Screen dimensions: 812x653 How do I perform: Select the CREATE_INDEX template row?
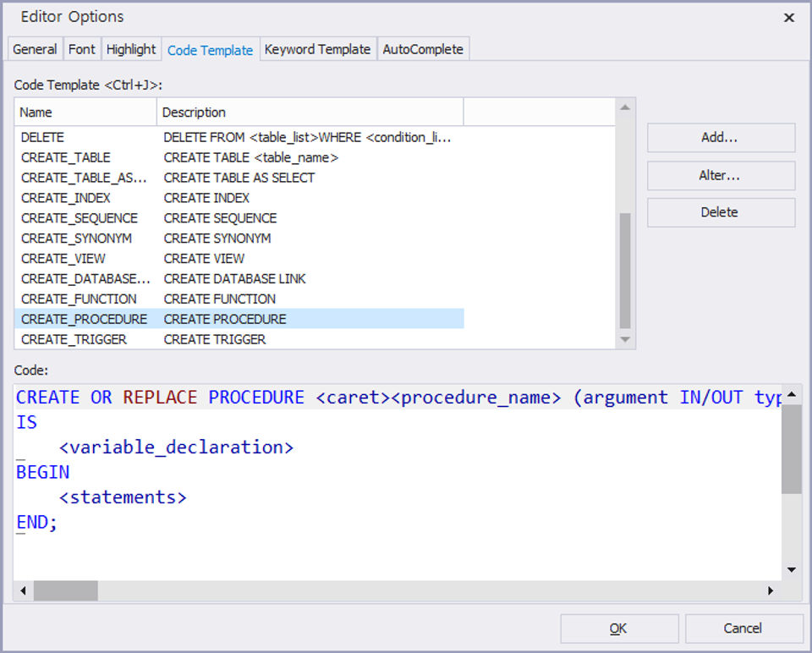click(239, 198)
